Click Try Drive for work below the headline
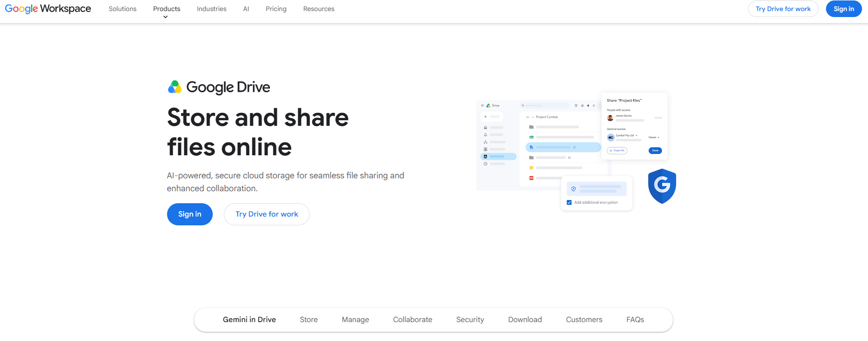868x341 pixels. [267, 214]
